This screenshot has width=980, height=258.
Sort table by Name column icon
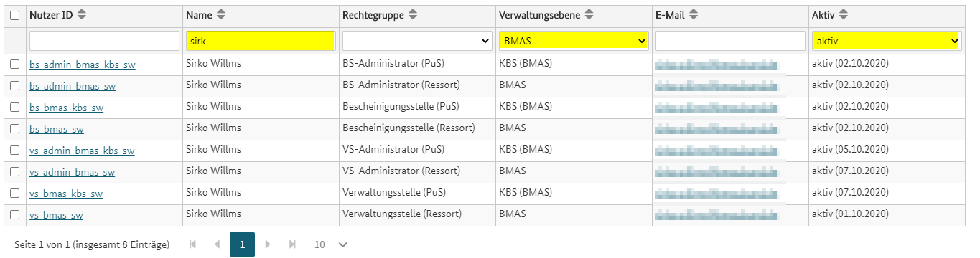pyautogui.click(x=220, y=15)
